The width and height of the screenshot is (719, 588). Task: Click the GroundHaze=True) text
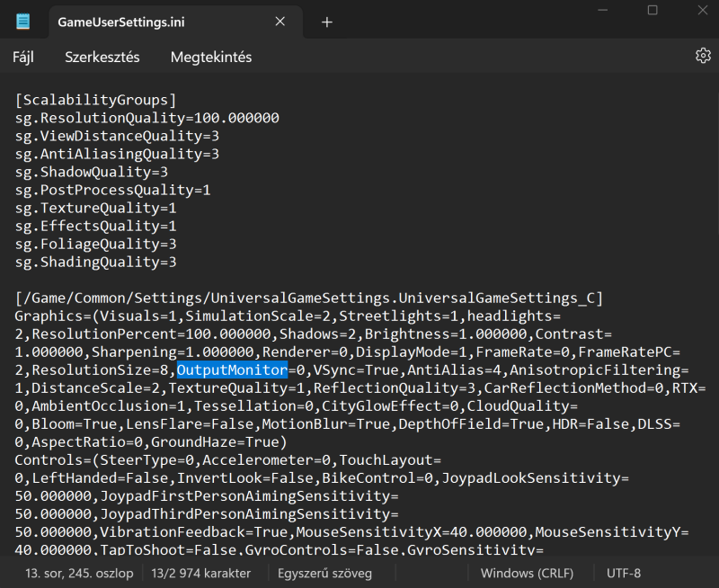219,442
